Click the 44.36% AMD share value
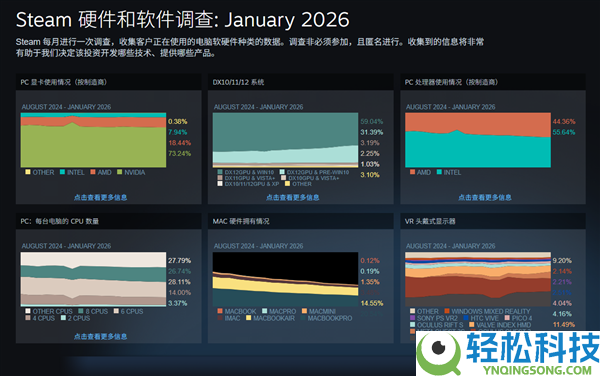This screenshot has width=600, height=376. 564,121
